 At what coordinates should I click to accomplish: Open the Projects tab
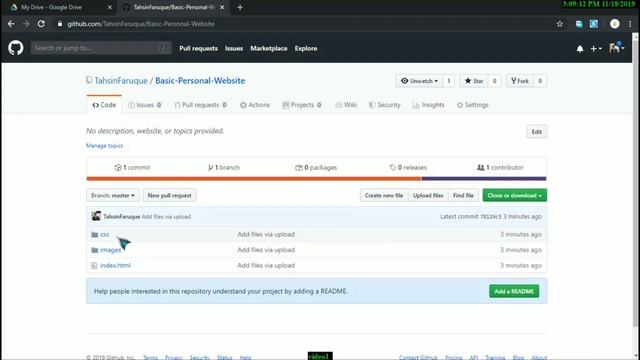point(302,105)
